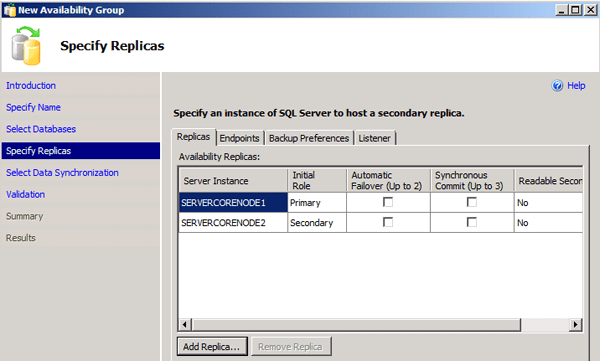The height and width of the screenshot is (361, 600).
Task: Switch to the Endpoints tab
Action: (x=240, y=138)
